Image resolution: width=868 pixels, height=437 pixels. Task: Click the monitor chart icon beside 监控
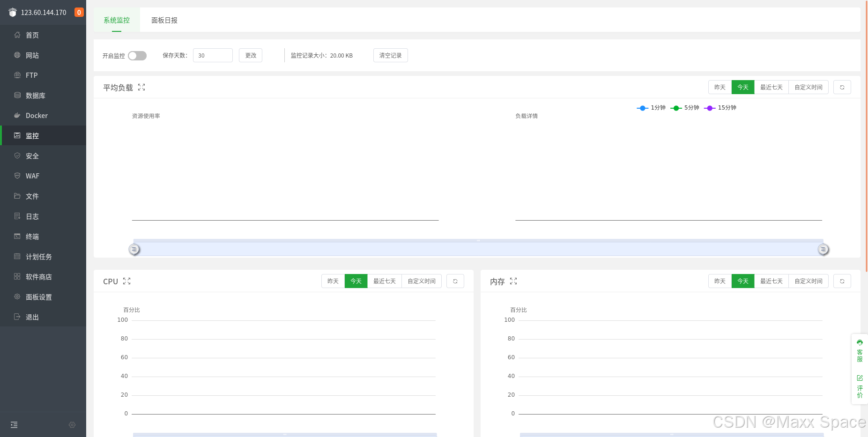[17, 135]
